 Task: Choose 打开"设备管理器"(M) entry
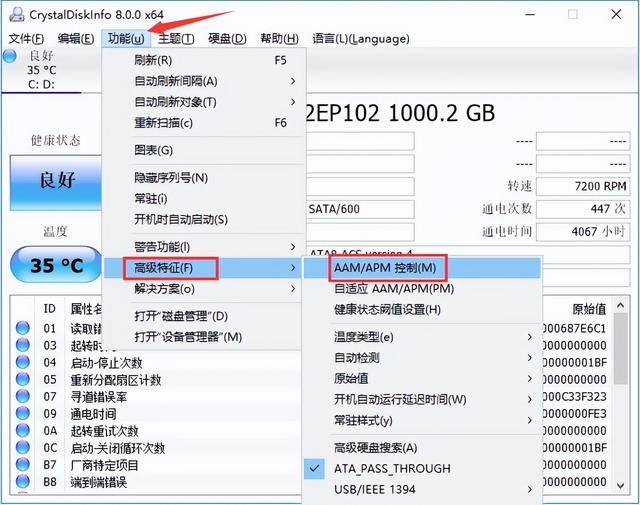pos(203,337)
